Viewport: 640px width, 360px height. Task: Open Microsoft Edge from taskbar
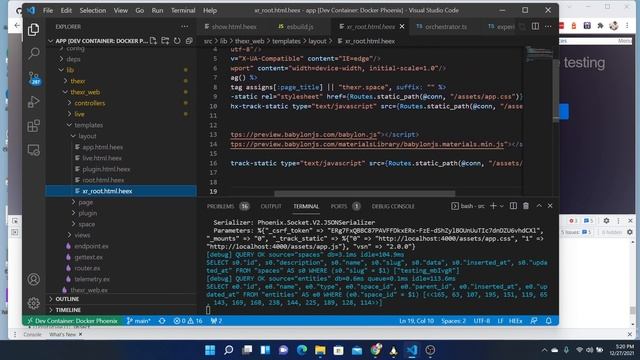point(302,350)
